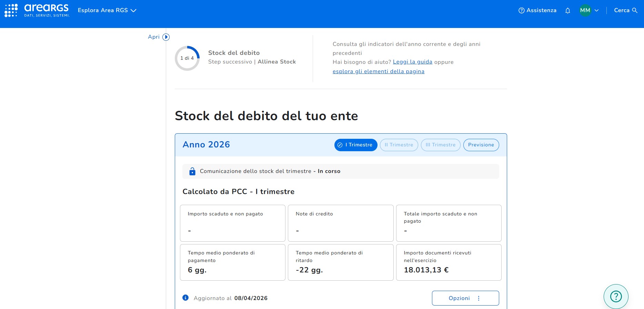This screenshot has width=644, height=309.
Task: Open the Opzioni menu button
Action: coord(465,298)
